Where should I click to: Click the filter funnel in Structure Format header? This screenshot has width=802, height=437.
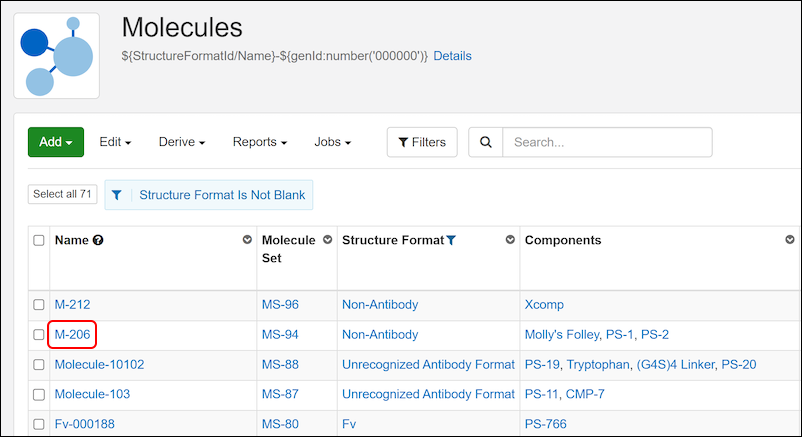tap(451, 240)
